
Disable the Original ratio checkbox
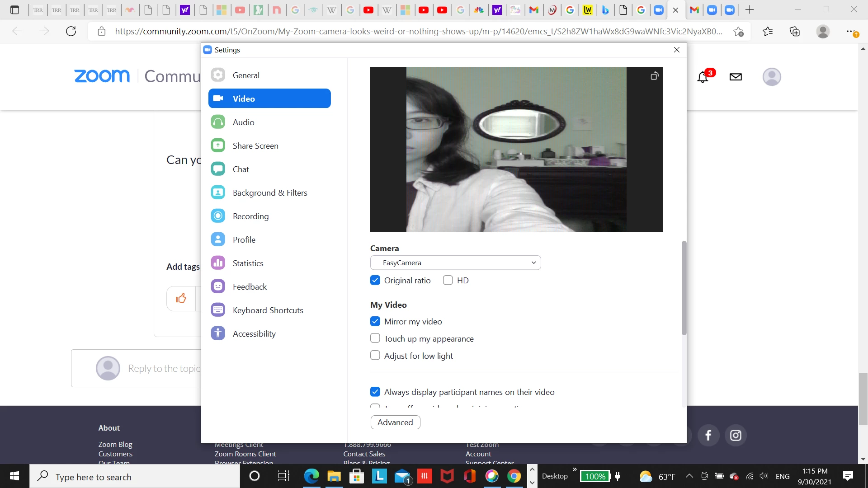[x=375, y=280]
